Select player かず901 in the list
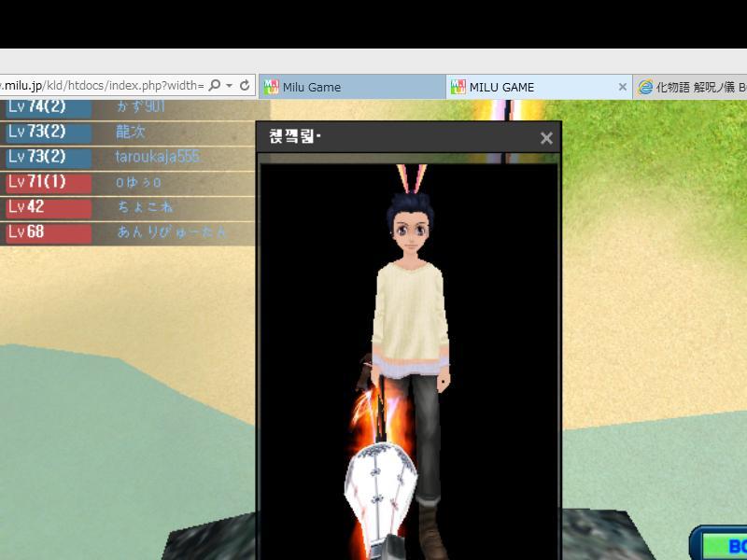 pos(140,106)
